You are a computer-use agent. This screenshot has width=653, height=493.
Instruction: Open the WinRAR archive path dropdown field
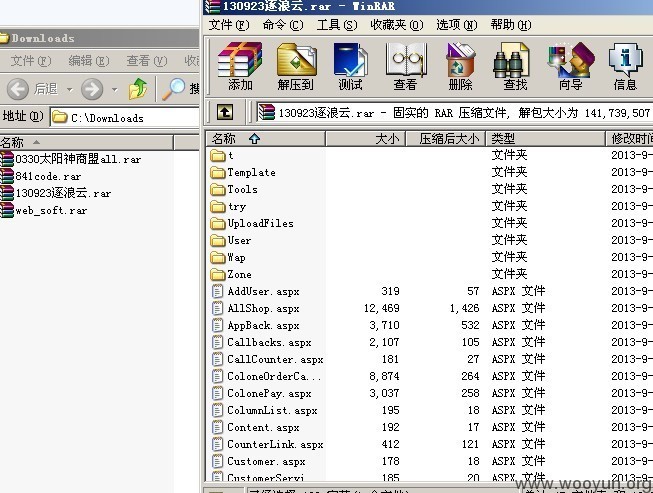pyautogui.click(x=454, y=112)
